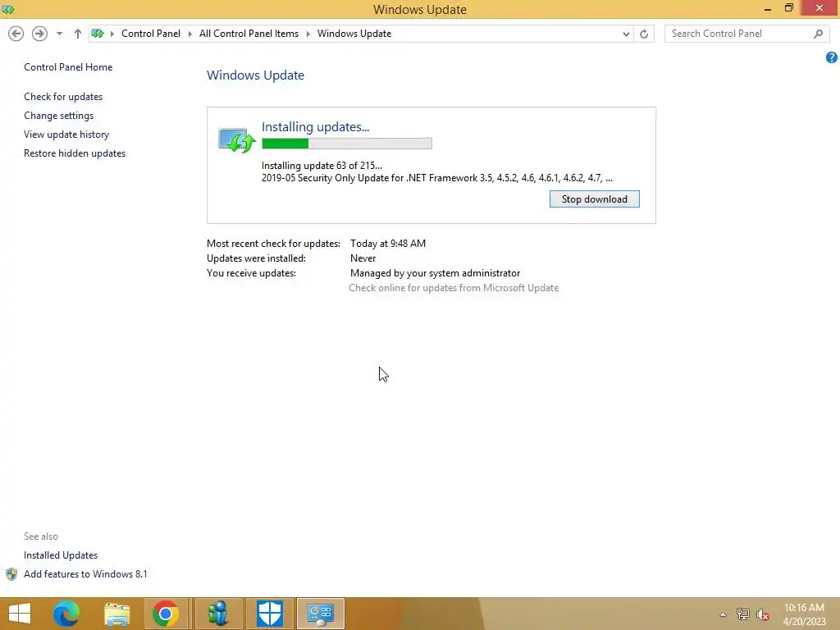Viewport: 840px width, 630px height.
Task: Click the green install progress bar
Action: (347, 143)
